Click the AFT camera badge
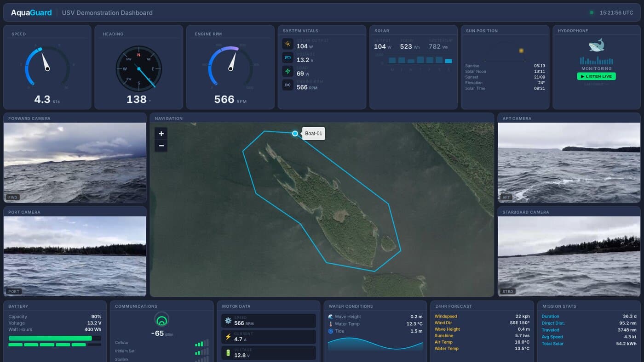 point(506,198)
